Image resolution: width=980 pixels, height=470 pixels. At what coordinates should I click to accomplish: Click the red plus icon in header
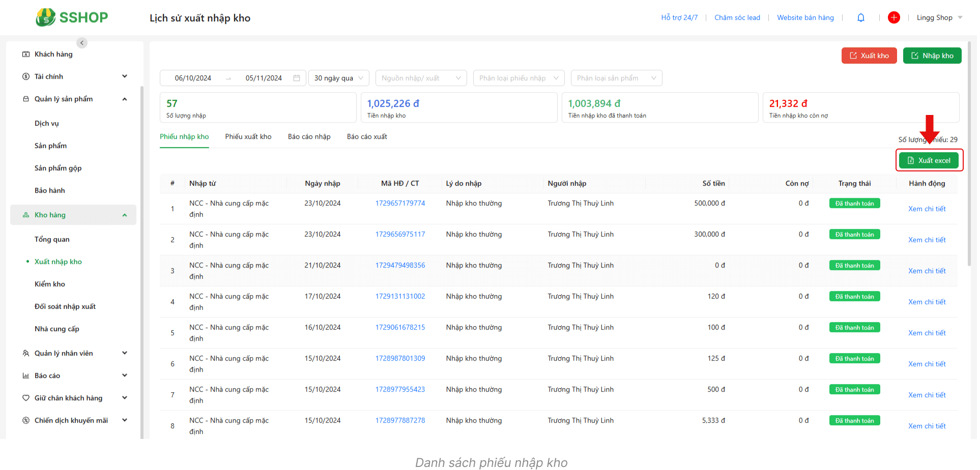click(893, 18)
